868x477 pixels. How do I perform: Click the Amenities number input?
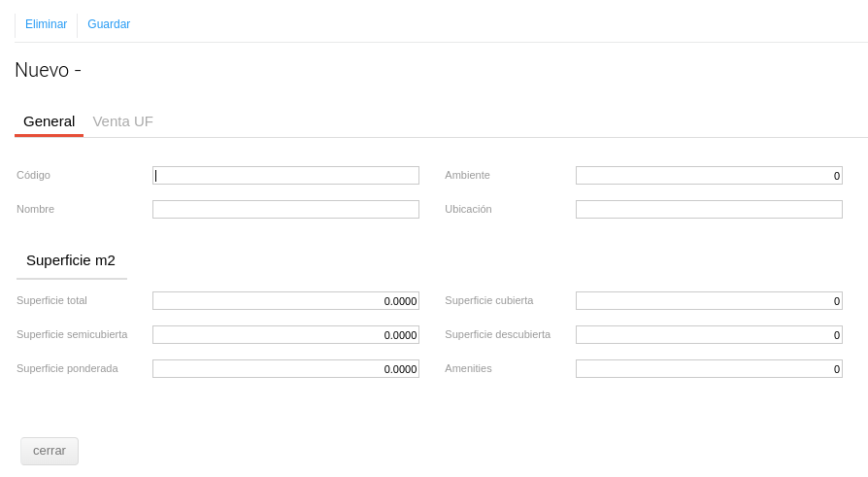click(709, 369)
